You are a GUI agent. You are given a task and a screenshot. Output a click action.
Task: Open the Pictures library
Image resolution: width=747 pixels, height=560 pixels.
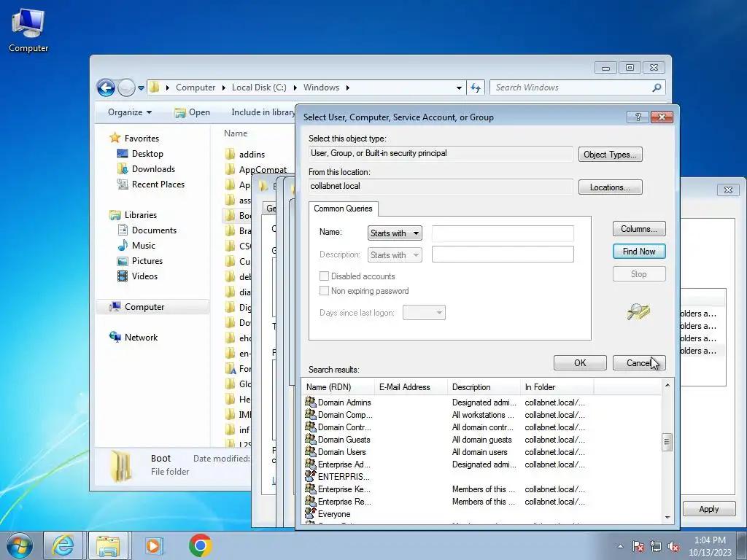coord(147,261)
